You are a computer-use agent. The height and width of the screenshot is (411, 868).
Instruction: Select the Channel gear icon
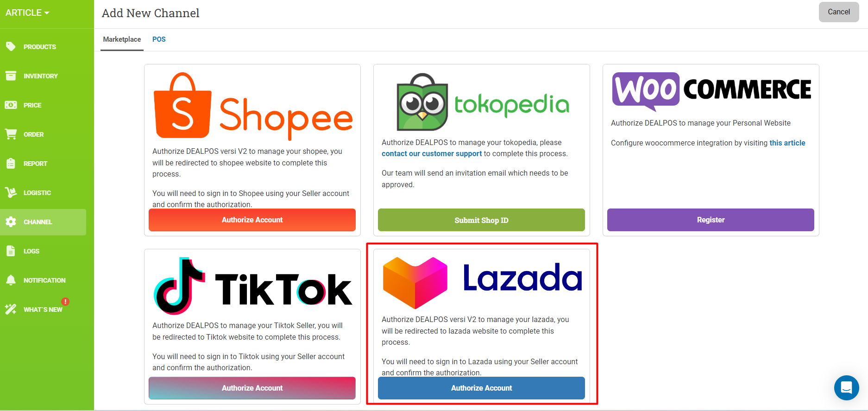11,221
